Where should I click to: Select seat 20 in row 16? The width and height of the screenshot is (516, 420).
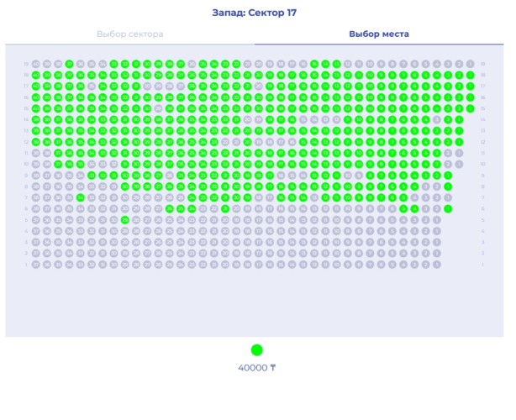[259, 97]
